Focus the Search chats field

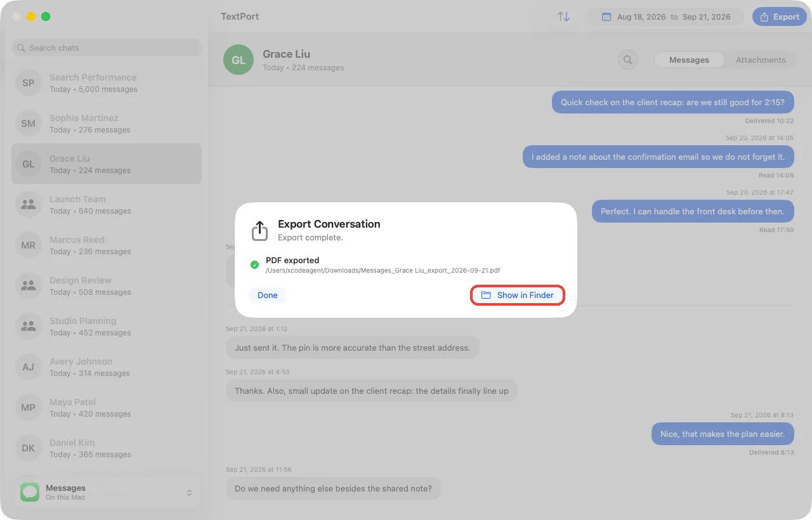(x=107, y=48)
